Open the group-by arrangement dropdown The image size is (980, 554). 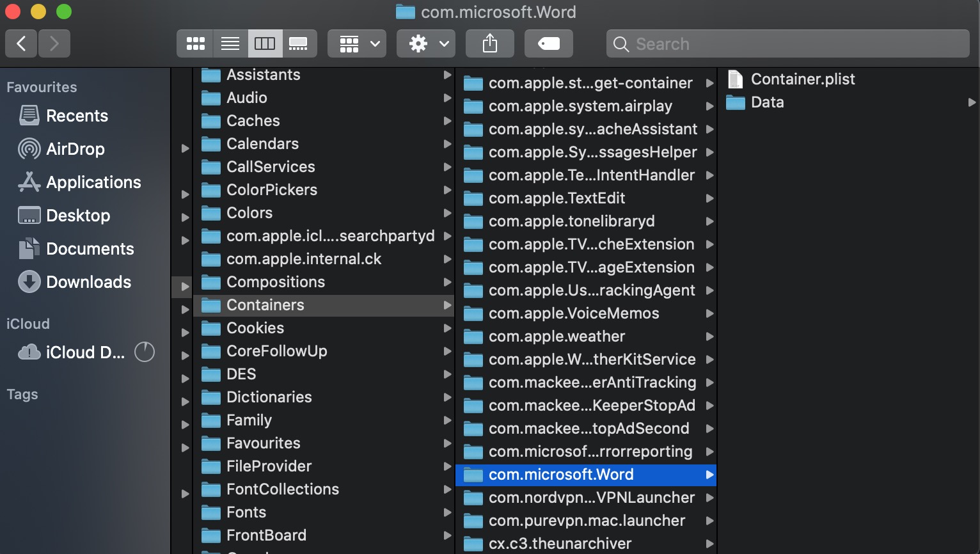[x=357, y=44]
